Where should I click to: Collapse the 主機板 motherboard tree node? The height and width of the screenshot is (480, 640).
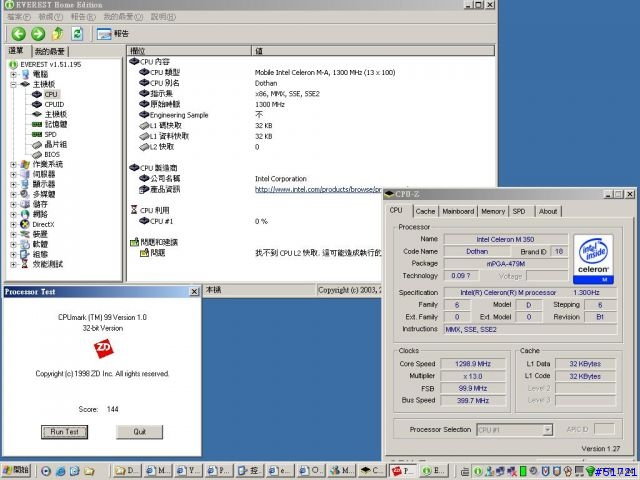point(13,84)
